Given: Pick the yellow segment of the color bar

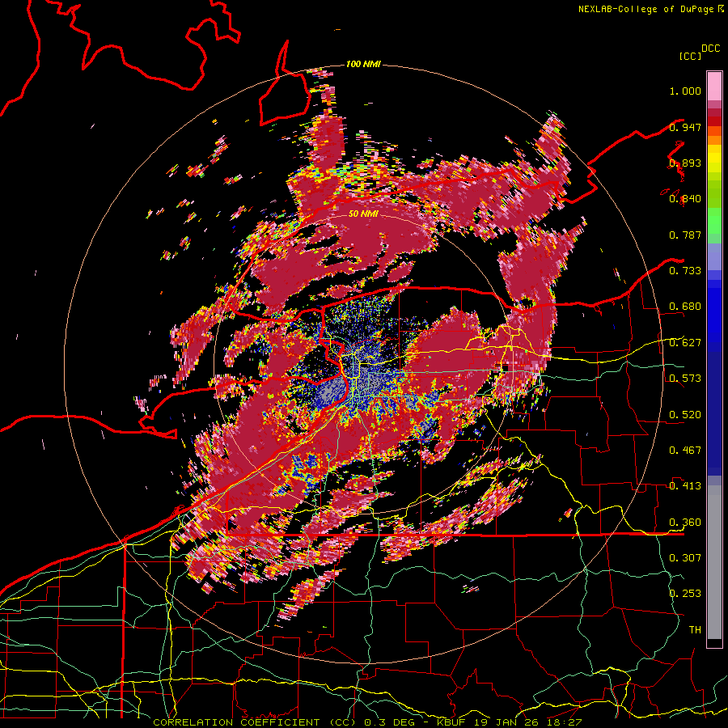Looking at the screenshot, I should [x=714, y=159].
